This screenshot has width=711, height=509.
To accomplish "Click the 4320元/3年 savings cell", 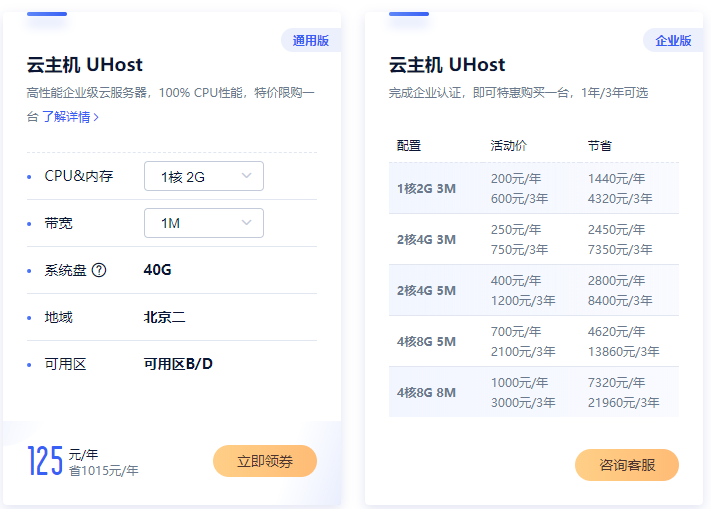I will [620, 199].
